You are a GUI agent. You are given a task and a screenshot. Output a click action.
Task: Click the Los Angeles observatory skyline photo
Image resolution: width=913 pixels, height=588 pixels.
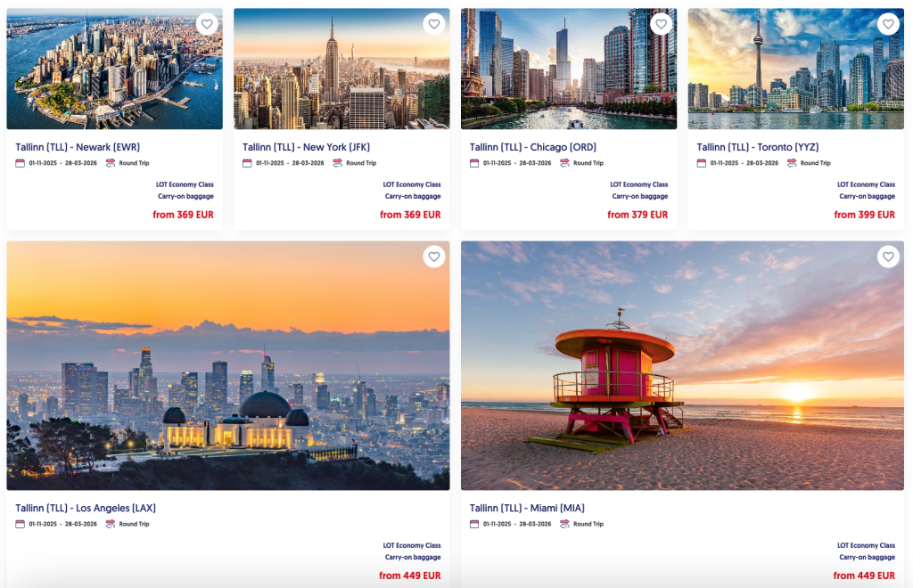pyautogui.click(x=228, y=366)
